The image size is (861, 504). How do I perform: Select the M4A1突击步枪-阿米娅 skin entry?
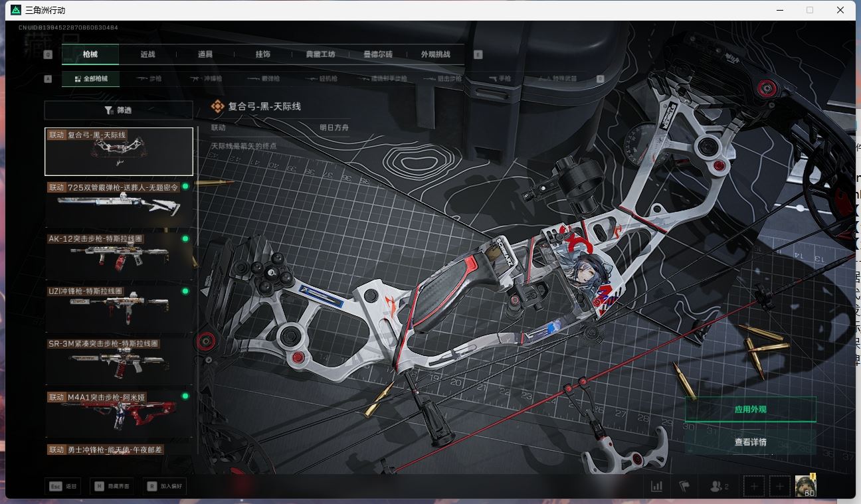118,412
